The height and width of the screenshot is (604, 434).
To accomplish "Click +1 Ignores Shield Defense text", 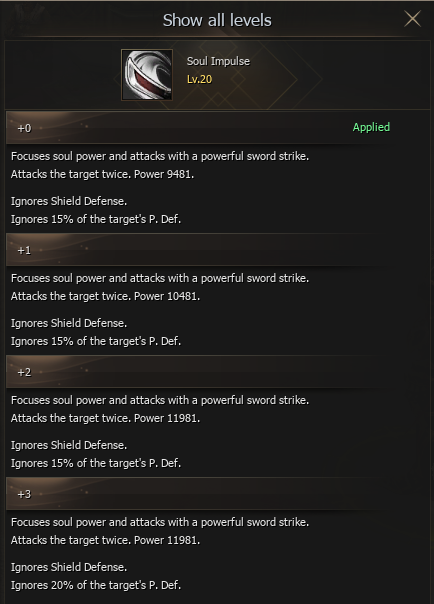I will point(69,323).
